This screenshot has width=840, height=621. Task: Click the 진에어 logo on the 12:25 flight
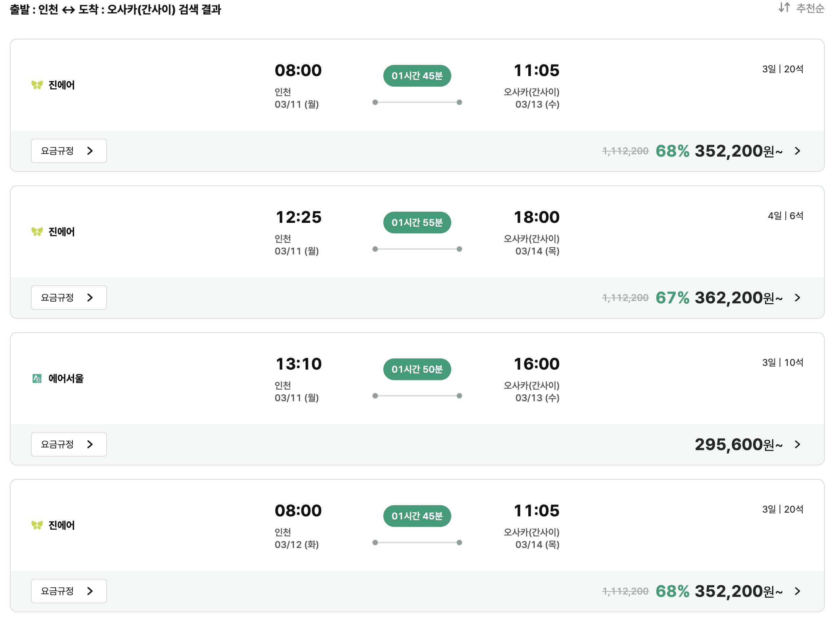coord(37,232)
